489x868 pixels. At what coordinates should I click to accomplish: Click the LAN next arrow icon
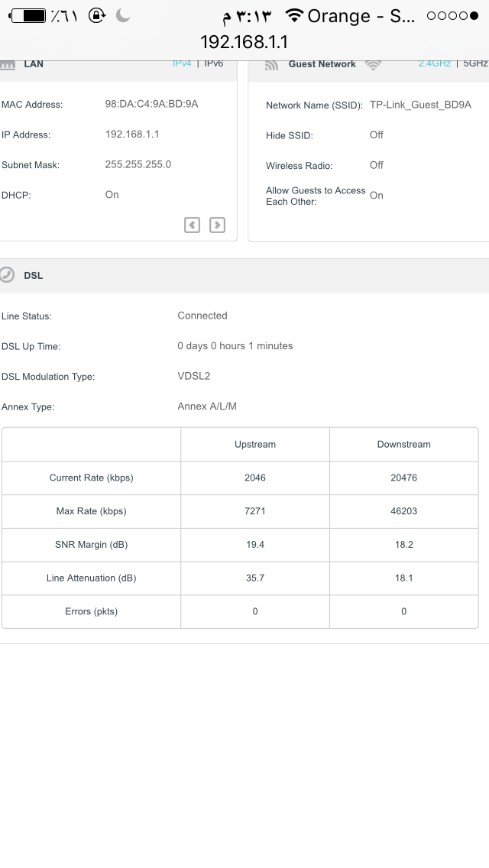pyautogui.click(x=217, y=225)
